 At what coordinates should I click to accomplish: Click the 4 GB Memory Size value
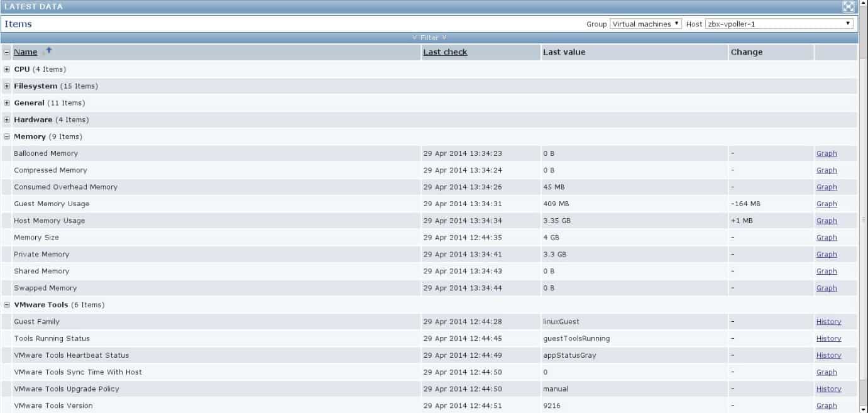(x=551, y=238)
